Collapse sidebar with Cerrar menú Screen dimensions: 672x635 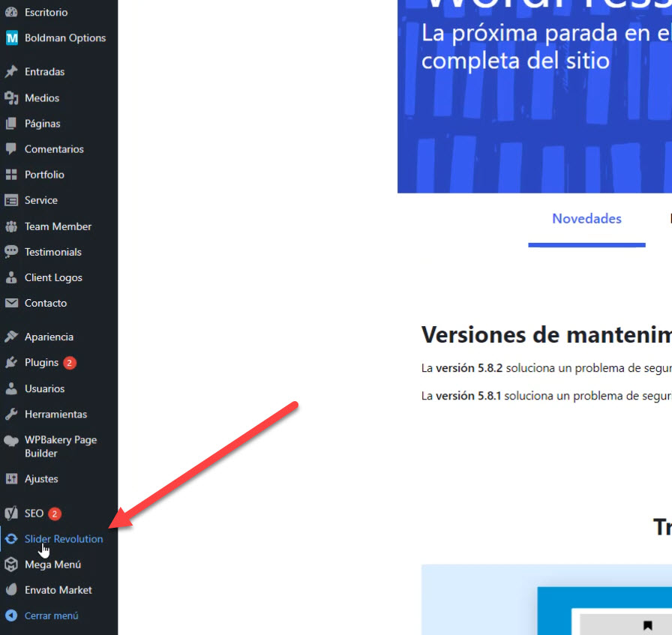[x=52, y=616]
